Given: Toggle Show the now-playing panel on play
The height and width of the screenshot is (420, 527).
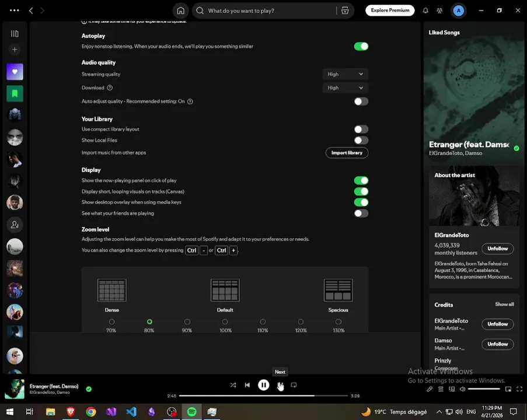Looking at the screenshot, I should point(361,180).
